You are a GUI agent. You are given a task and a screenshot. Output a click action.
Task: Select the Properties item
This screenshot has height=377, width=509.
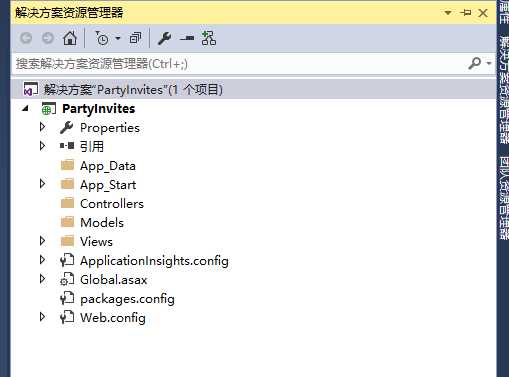tap(110, 128)
